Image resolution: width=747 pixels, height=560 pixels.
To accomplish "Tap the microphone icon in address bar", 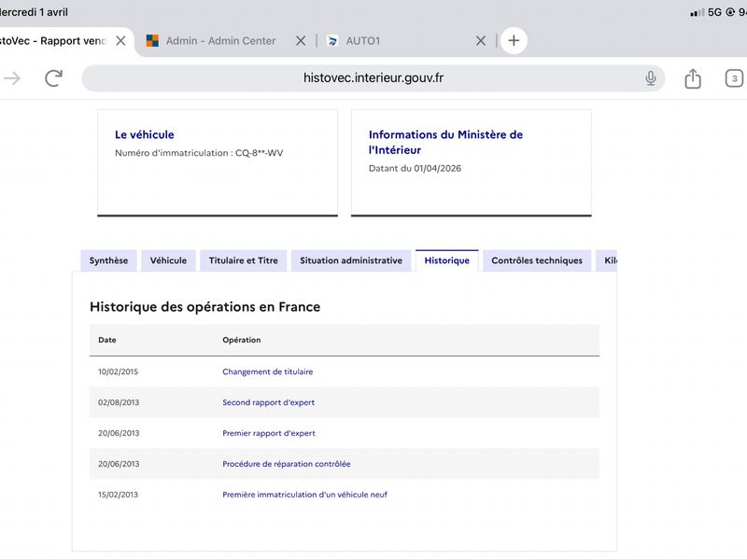I will tap(651, 78).
